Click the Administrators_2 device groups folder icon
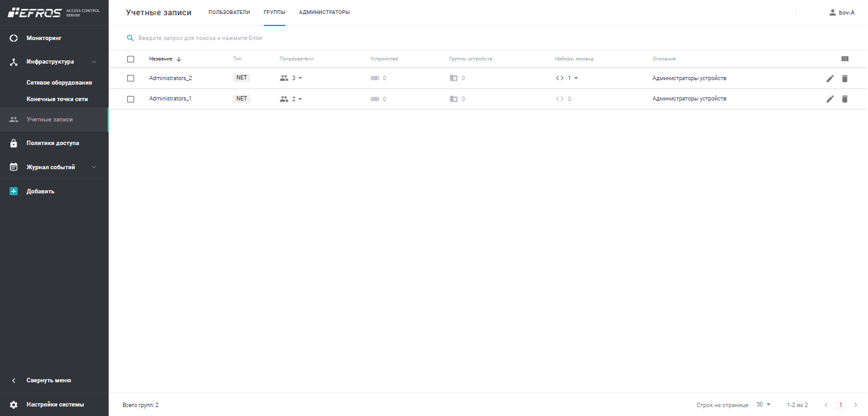Screen dimensions: 868x416 [x=453, y=78]
